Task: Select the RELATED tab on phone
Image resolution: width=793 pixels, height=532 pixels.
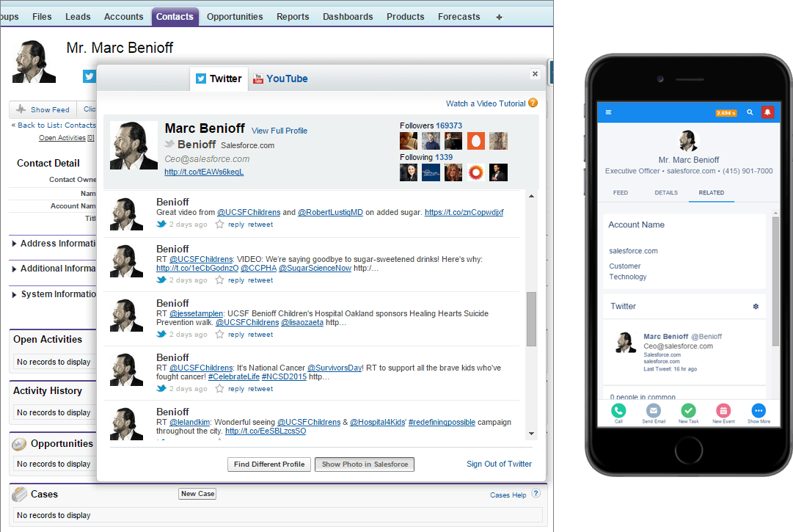Action: point(711,193)
